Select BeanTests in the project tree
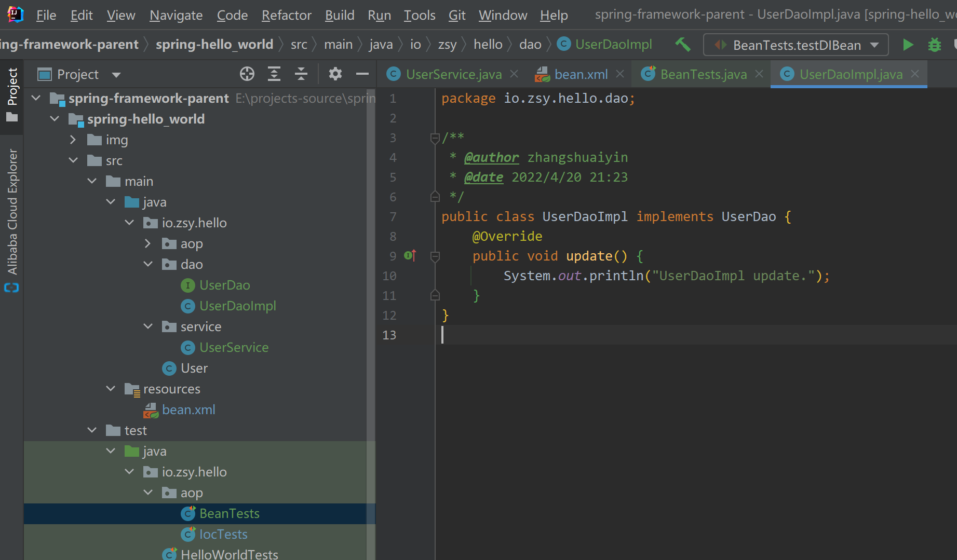 [230, 514]
